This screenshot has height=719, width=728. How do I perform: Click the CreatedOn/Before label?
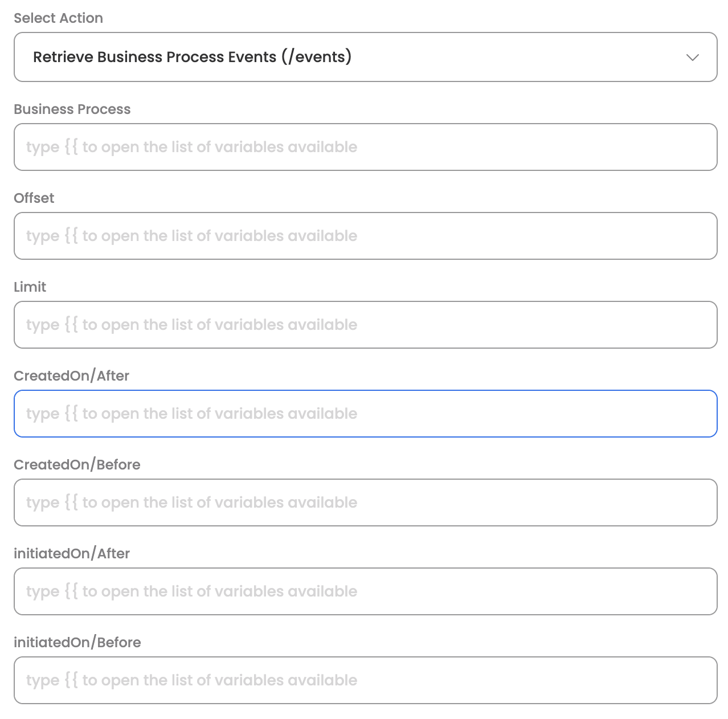tap(77, 465)
